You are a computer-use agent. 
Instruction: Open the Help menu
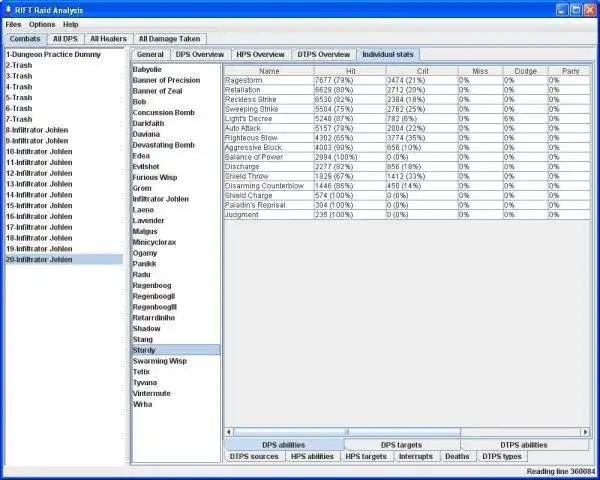pyautogui.click(x=70, y=24)
